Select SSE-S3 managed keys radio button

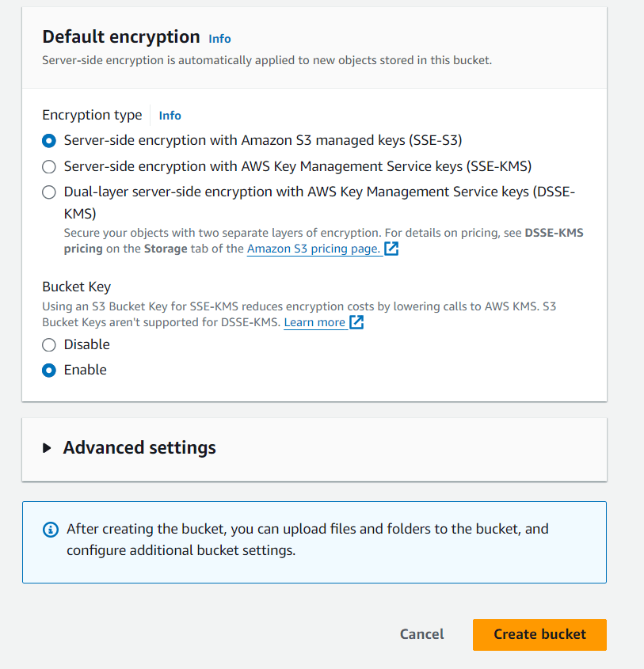point(49,141)
